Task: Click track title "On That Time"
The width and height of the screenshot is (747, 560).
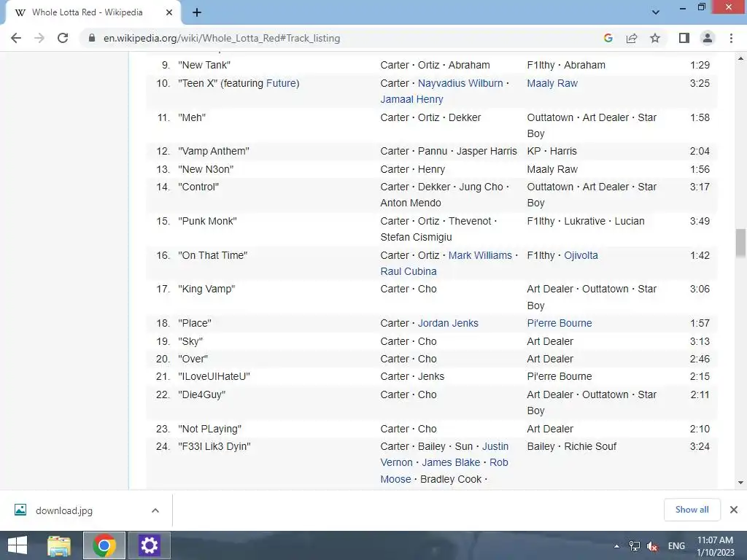Action: pos(212,256)
